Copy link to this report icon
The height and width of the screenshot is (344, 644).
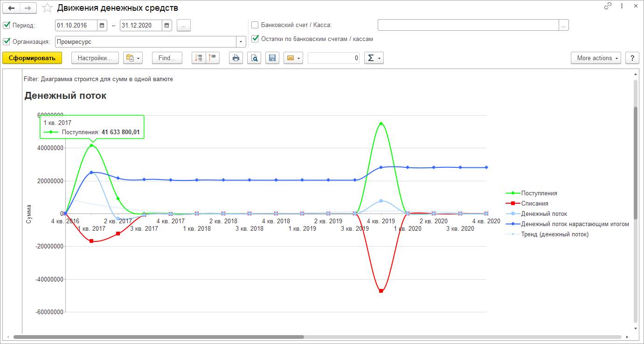(608, 7)
